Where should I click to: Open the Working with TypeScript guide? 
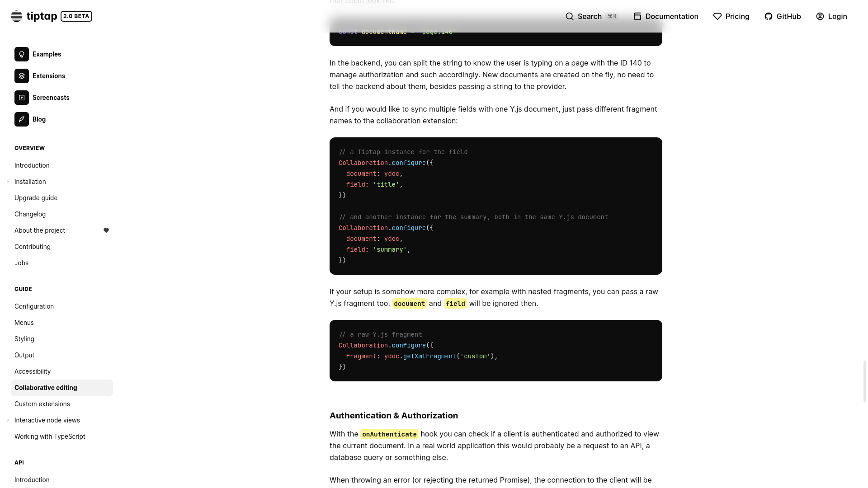tap(50, 436)
